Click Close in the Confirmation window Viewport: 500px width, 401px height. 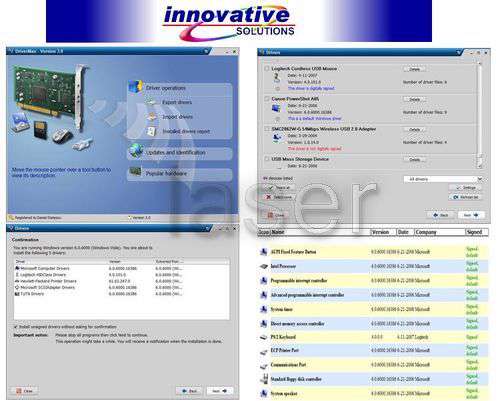pyautogui.click(x=24, y=391)
